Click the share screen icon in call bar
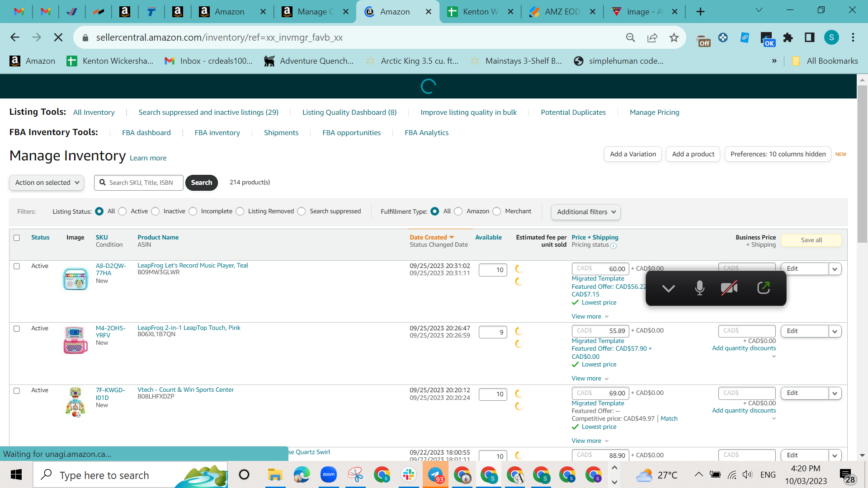 click(x=764, y=288)
